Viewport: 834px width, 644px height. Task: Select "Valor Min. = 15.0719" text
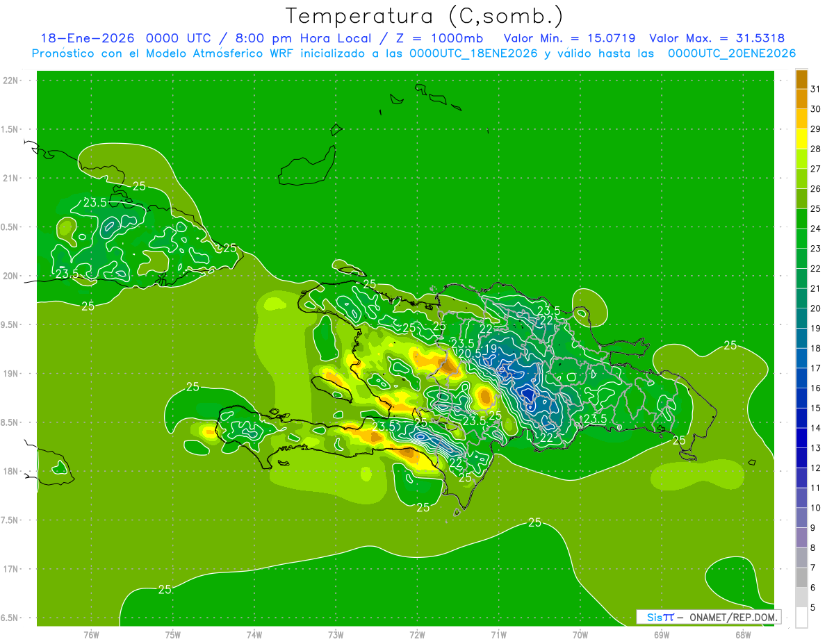(x=569, y=38)
